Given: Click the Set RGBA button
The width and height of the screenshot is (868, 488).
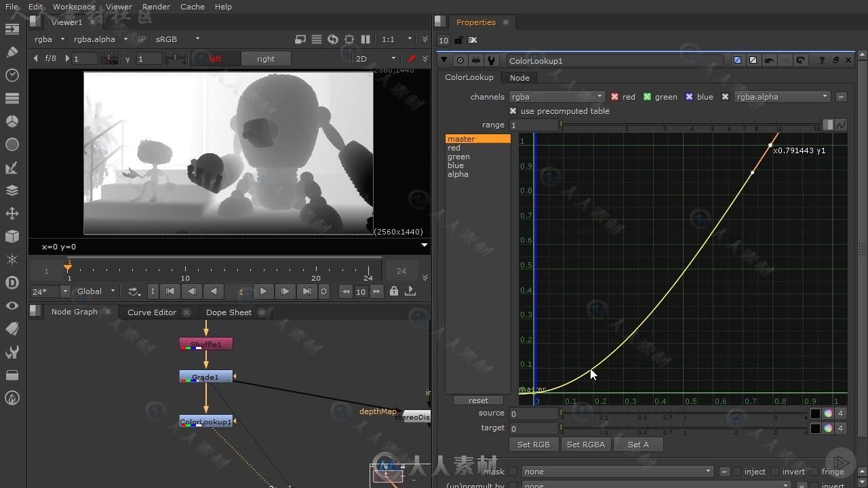Looking at the screenshot, I should [x=585, y=445].
